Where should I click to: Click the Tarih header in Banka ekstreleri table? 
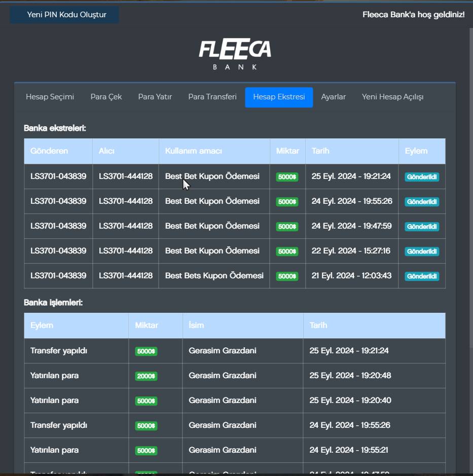tap(320, 151)
